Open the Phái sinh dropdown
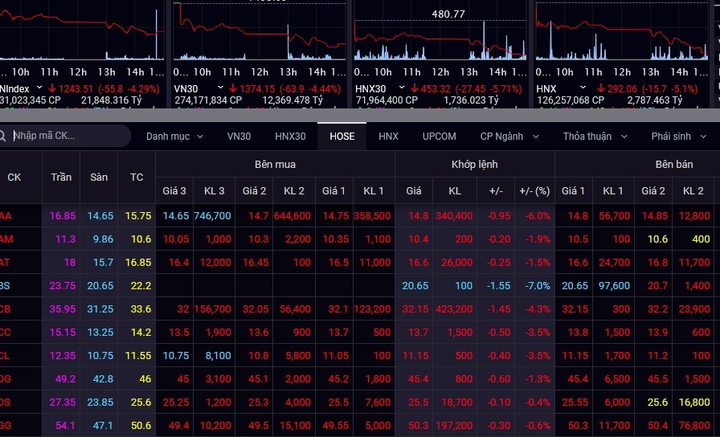 (x=679, y=136)
